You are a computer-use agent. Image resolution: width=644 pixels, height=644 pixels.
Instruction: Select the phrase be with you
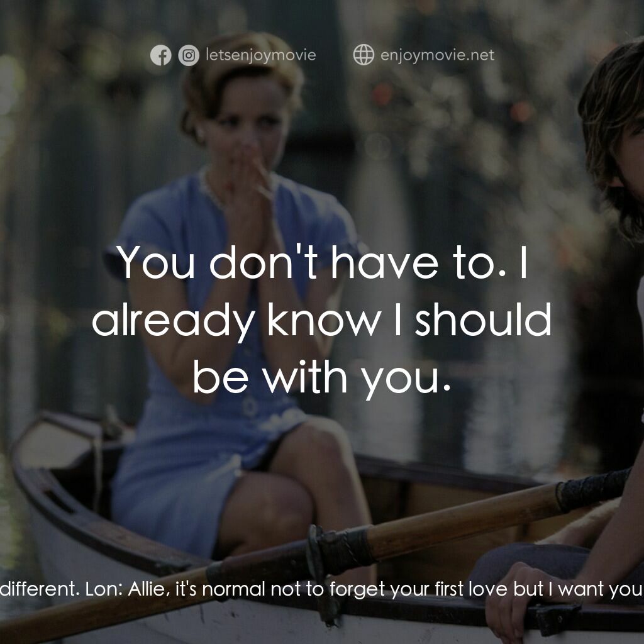[322, 377]
